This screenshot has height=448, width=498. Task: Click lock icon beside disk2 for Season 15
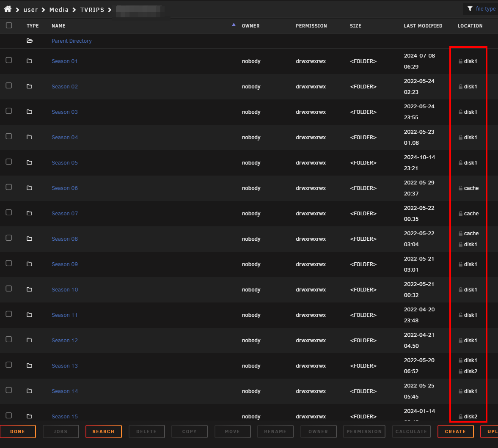pyautogui.click(x=460, y=416)
